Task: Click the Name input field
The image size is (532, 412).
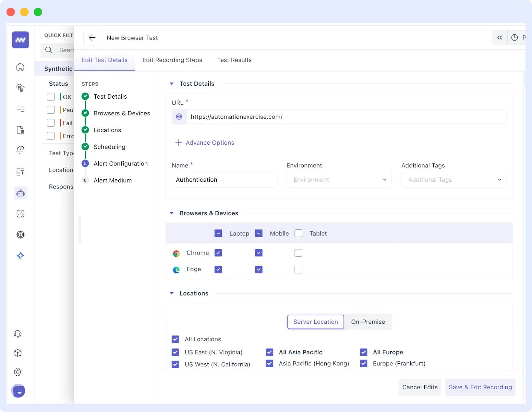Action: tap(224, 180)
